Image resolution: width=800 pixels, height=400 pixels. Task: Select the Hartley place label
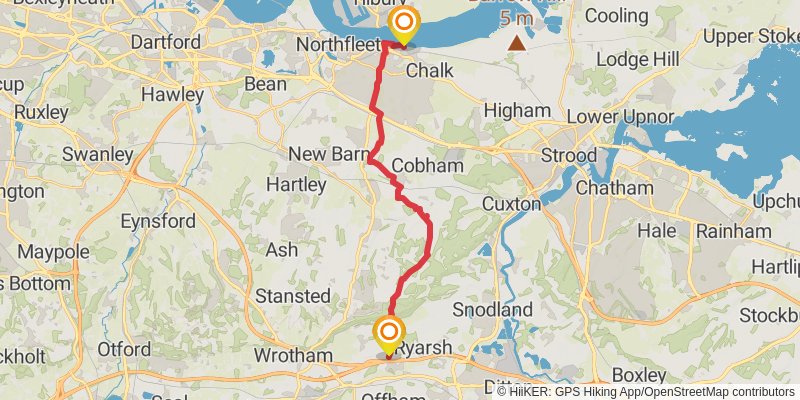click(296, 185)
